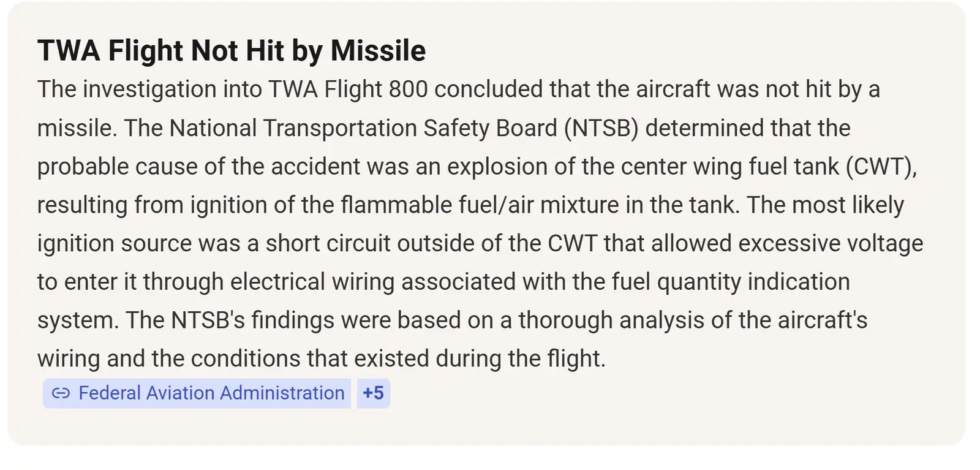Open the Federal Aviation Administration source link

(197, 393)
